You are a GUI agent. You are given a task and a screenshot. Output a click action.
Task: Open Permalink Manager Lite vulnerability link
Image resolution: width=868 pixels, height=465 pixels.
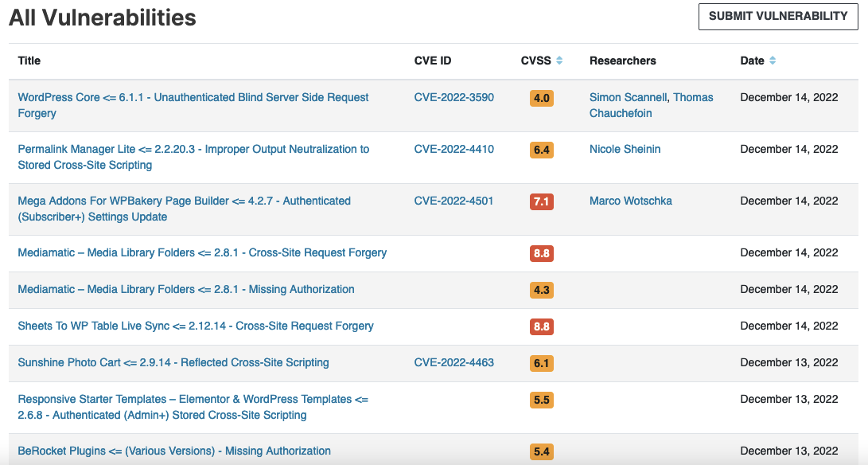[x=193, y=157]
